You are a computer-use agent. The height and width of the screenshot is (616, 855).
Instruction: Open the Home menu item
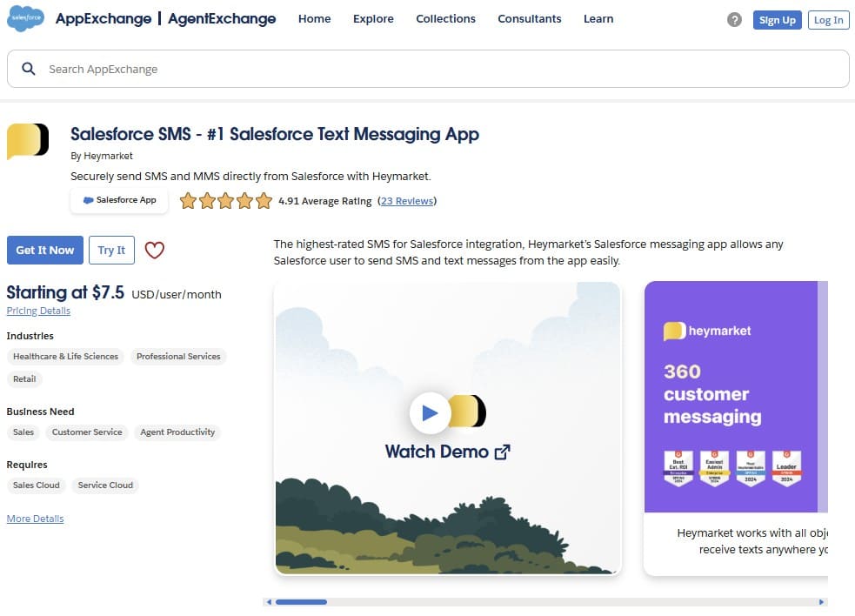point(315,18)
